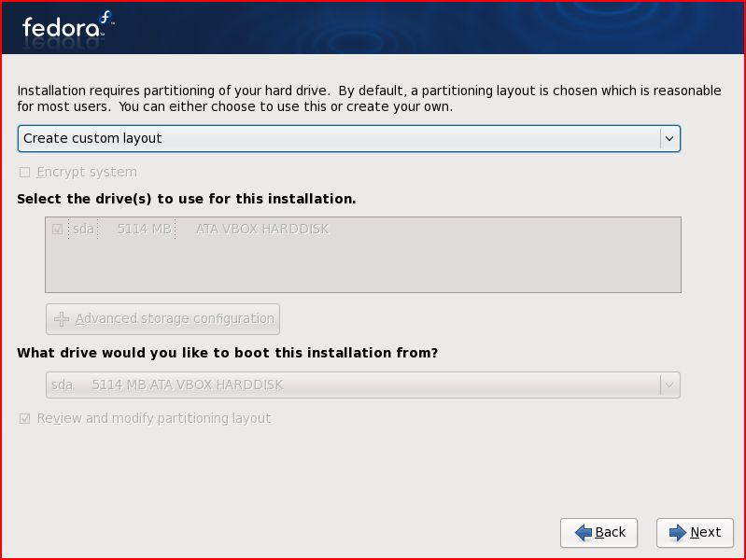Viewport: 746px width, 560px height.
Task: Click the Encrypt system label text
Action: click(x=87, y=173)
